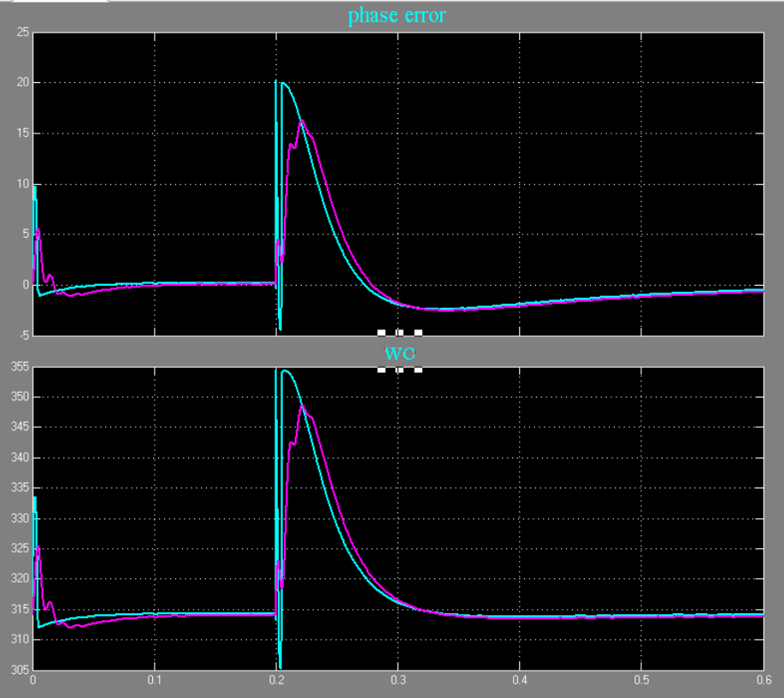
Task: Select the "WO" plot title
Action: (x=399, y=353)
